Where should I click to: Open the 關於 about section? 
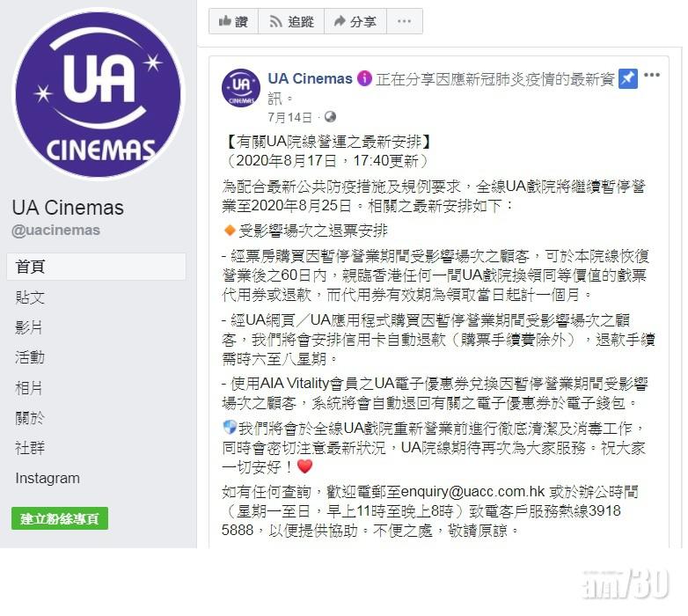coord(30,418)
